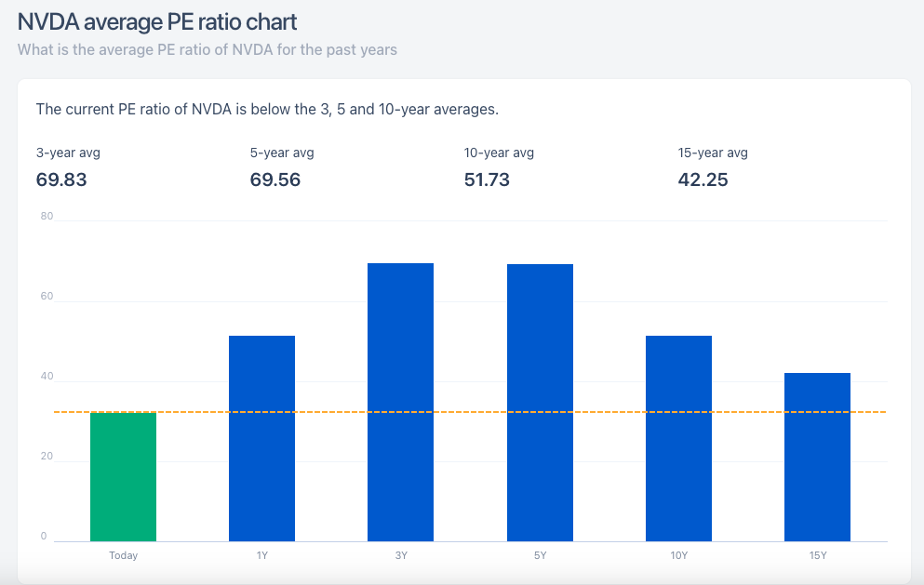Click the green Today bar

click(x=123, y=476)
